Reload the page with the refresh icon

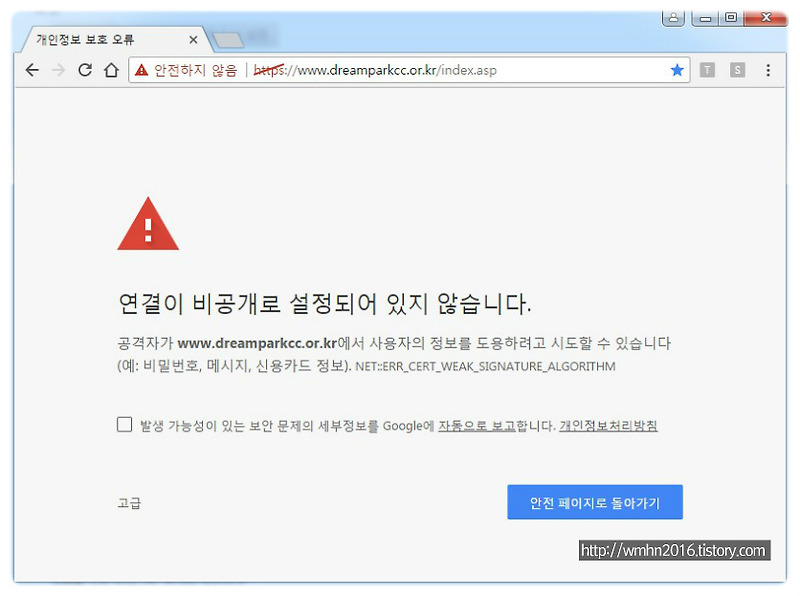pyautogui.click(x=85, y=70)
